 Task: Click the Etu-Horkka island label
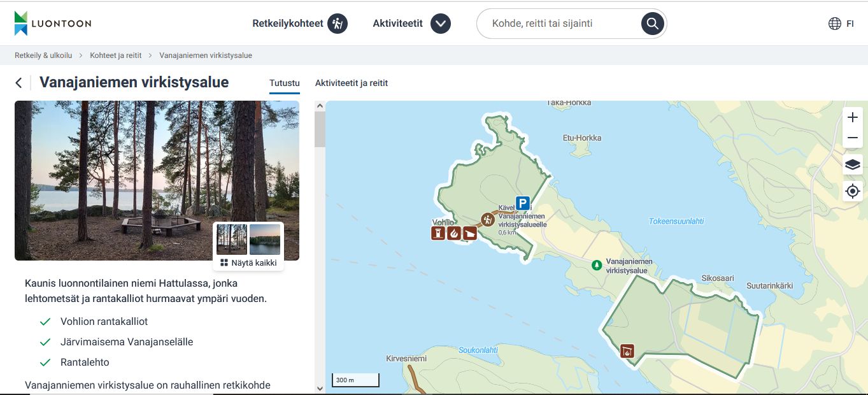[x=582, y=138]
